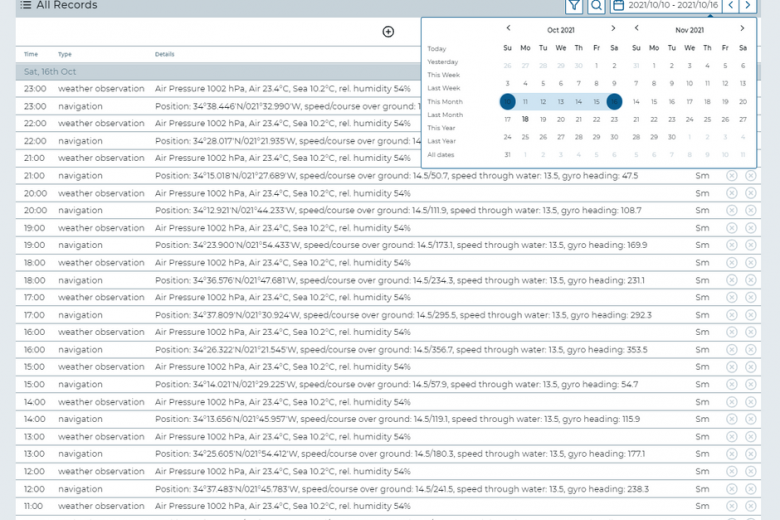
Task: Add a new record with the plus icon
Action: (x=388, y=31)
